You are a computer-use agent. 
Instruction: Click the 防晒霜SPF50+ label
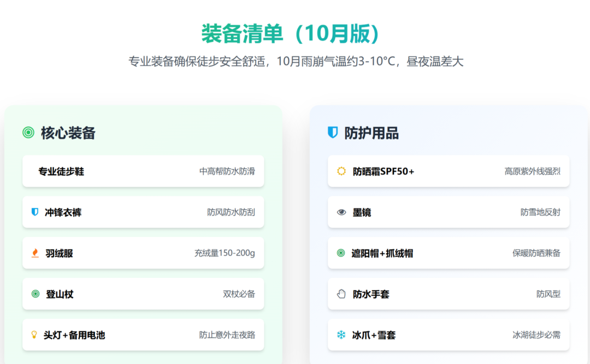[x=381, y=171]
